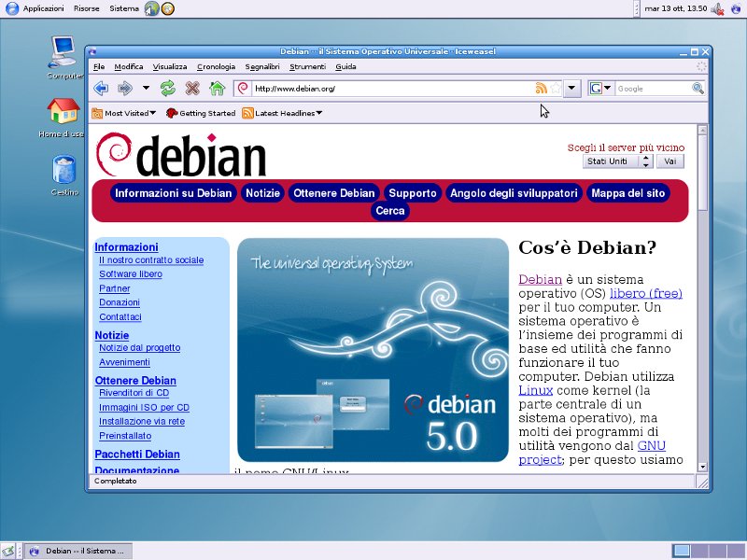Open the Stati Uniti server selector
This screenshot has width=747, height=560.
coord(617,161)
